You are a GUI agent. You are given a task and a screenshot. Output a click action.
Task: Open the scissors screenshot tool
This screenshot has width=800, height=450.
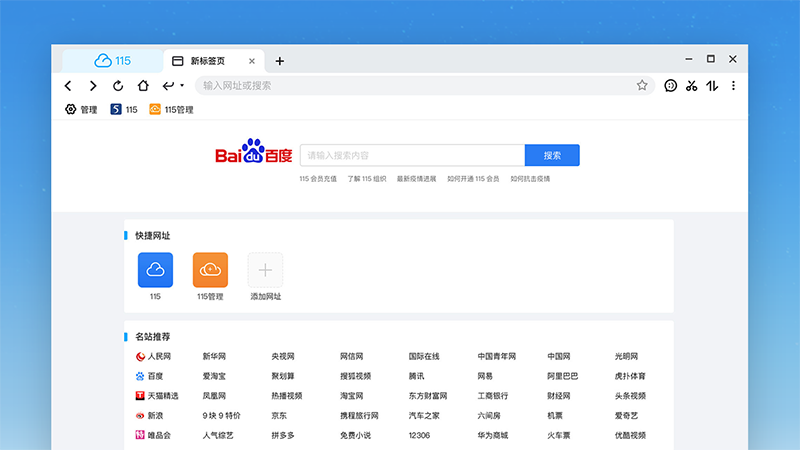692,86
